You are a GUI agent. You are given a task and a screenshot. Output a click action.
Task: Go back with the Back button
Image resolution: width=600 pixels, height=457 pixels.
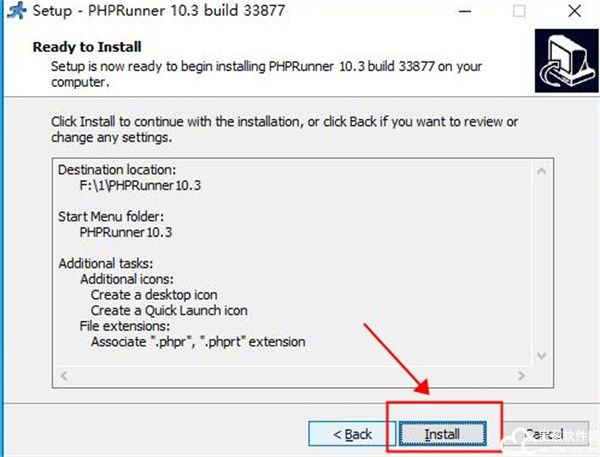(352, 434)
